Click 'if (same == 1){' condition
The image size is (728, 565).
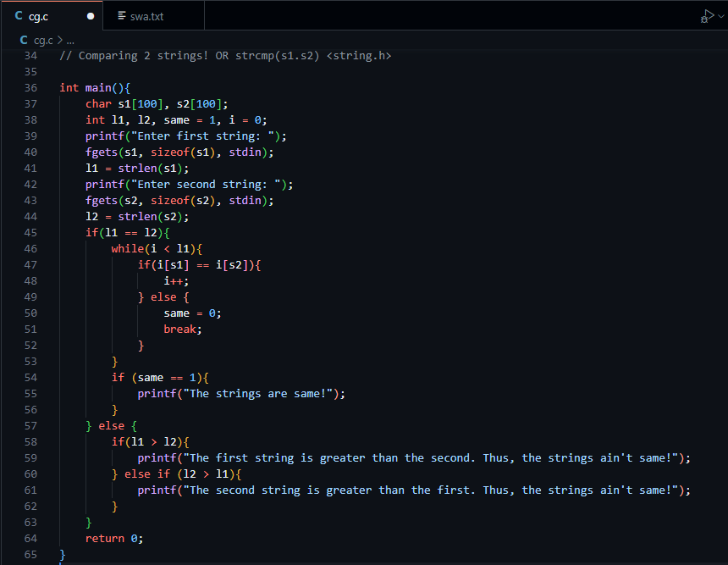160,378
